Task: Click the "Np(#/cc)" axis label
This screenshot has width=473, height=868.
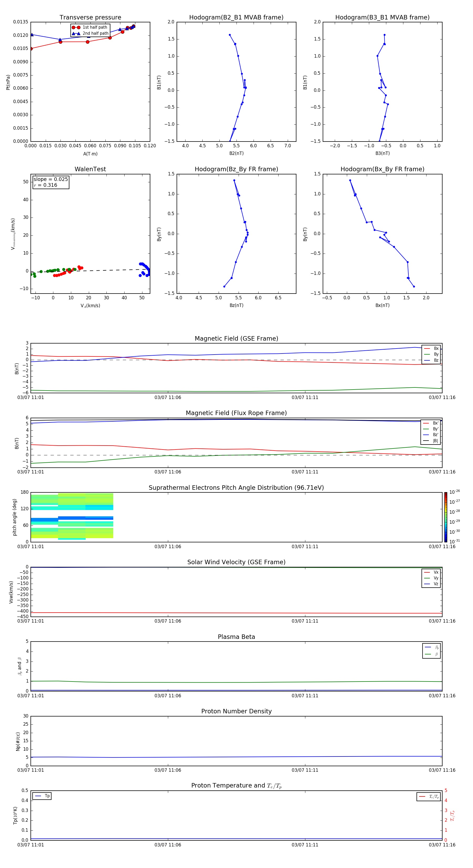Action: (18, 741)
